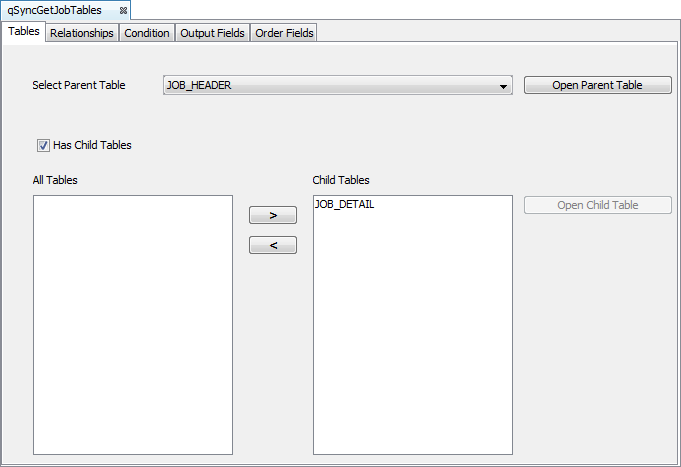Select JOB_DETAIL in the Child Tables list

344,204
